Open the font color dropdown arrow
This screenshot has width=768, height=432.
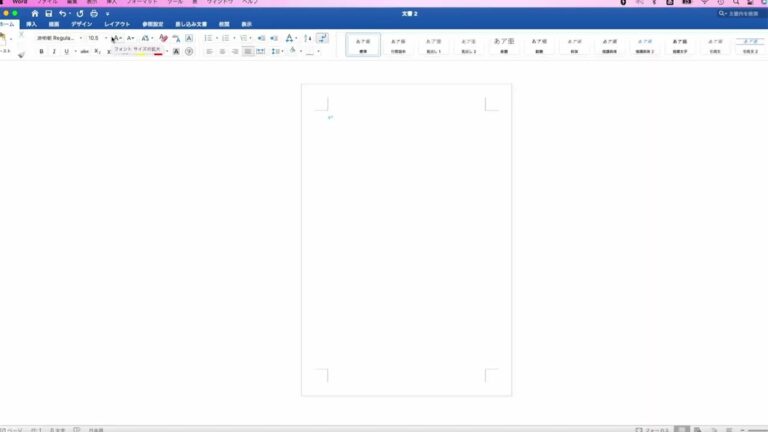pyautogui.click(x=167, y=51)
